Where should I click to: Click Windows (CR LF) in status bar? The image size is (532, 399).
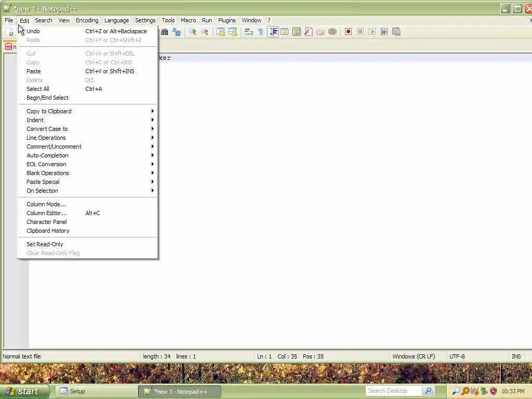(414, 356)
